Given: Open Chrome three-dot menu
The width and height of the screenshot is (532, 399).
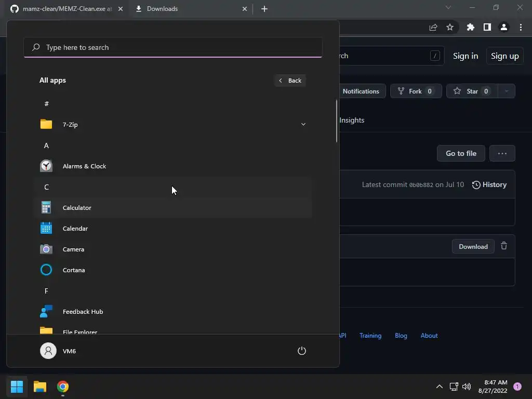Looking at the screenshot, I should click(521, 27).
